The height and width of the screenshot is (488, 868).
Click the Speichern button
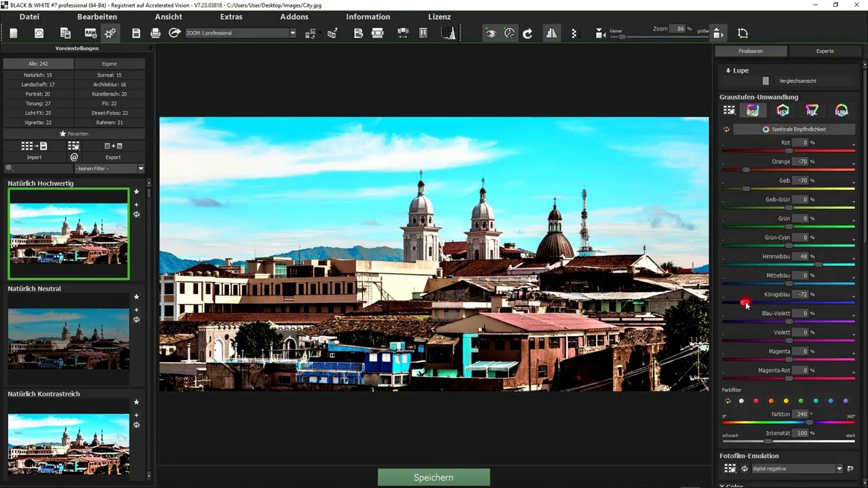433,477
